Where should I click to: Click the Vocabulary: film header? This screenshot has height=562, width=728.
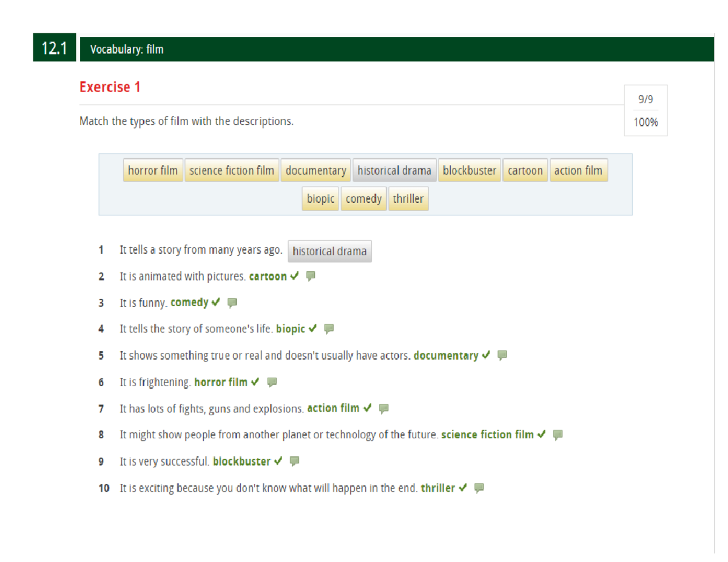127,50
